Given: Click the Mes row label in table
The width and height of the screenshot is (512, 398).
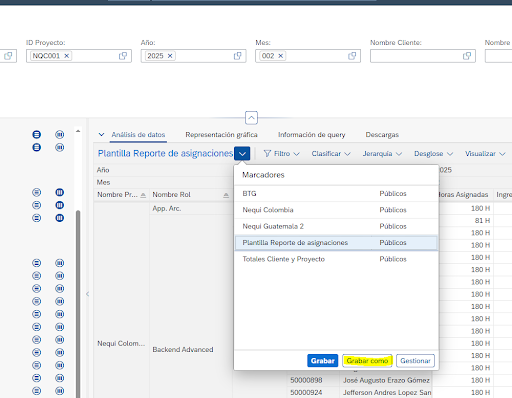Looking at the screenshot, I should (103, 182).
